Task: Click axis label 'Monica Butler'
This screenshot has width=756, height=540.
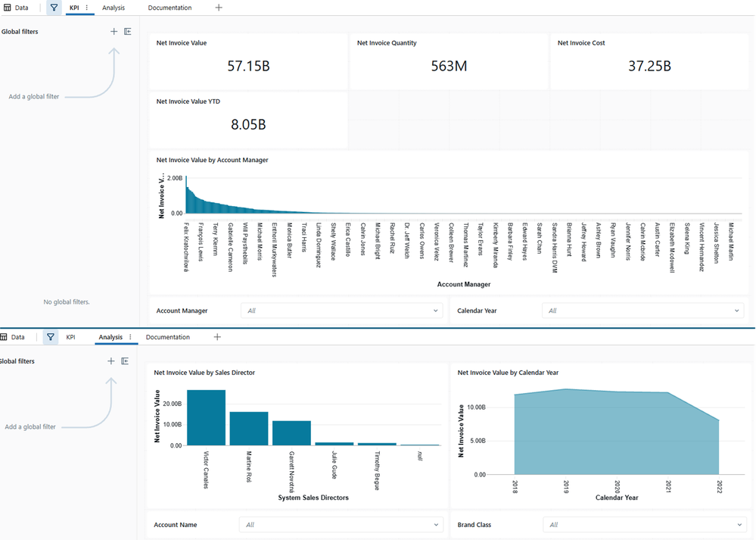Action: [290, 240]
